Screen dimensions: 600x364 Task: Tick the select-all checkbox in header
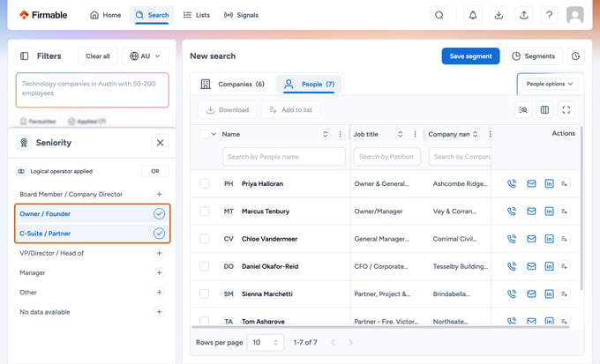pos(205,134)
